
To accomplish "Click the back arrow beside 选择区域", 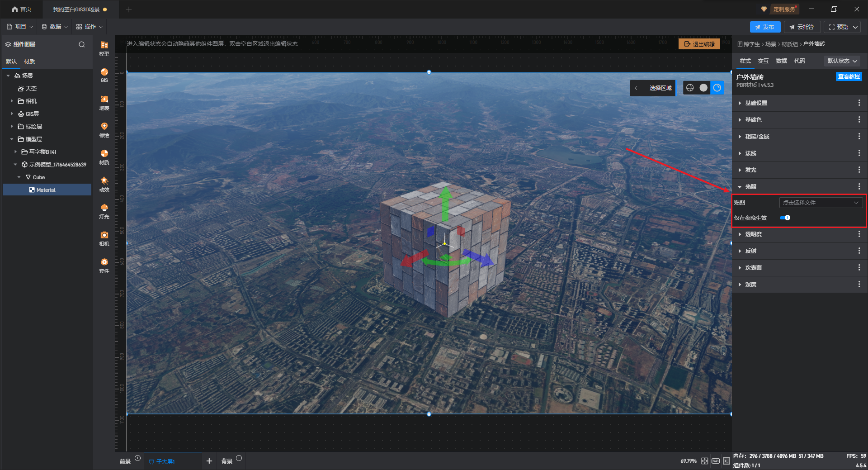I will coord(636,88).
